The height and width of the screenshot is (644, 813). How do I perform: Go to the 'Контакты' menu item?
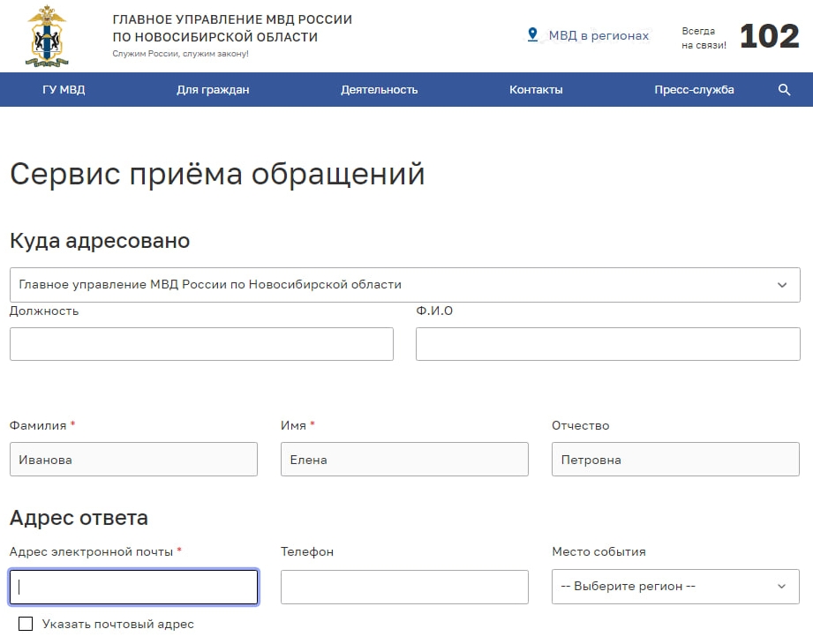pyautogui.click(x=536, y=90)
